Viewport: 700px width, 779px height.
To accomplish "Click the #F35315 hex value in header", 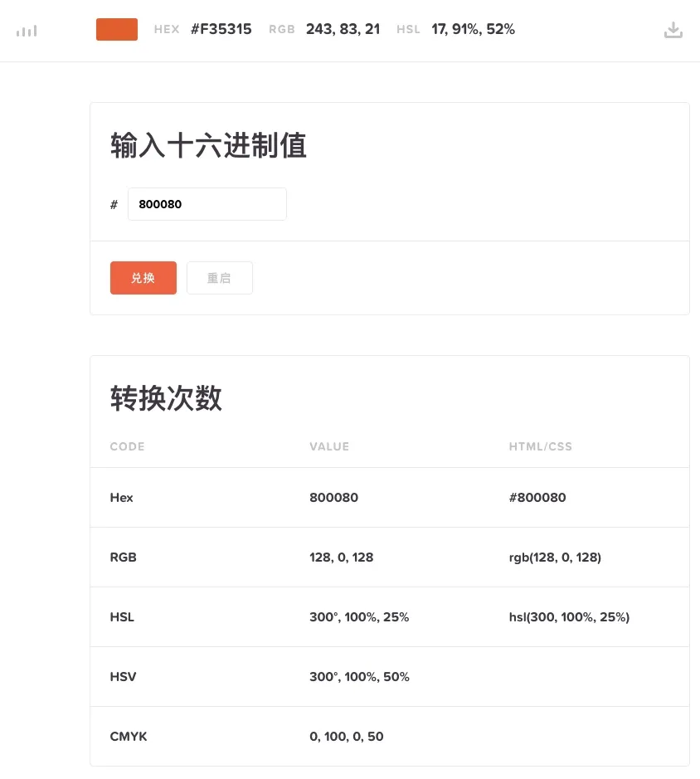I will [221, 30].
